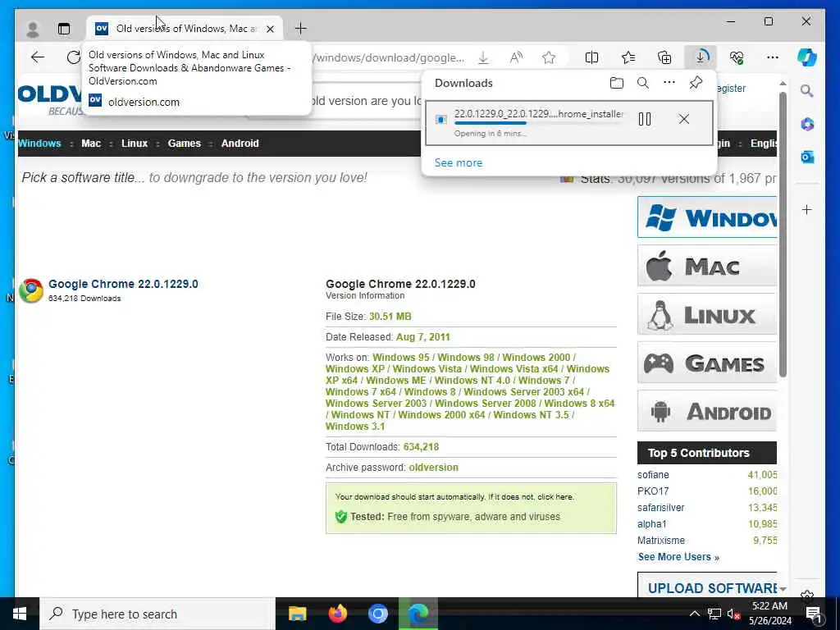Screen dimensions: 840x630
Task: Open contributor PKO17 profile
Action: (x=653, y=491)
